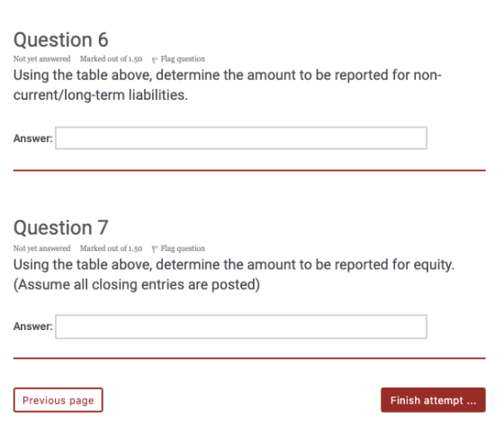Click the 'Answer:' label of Question 7
This screenshot has width=504, height=429.
click(32, 326)
